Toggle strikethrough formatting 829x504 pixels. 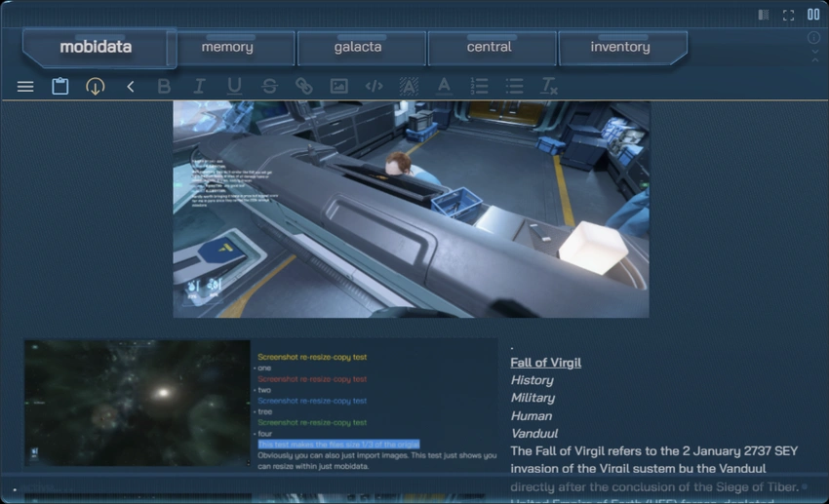coord(269,86)
